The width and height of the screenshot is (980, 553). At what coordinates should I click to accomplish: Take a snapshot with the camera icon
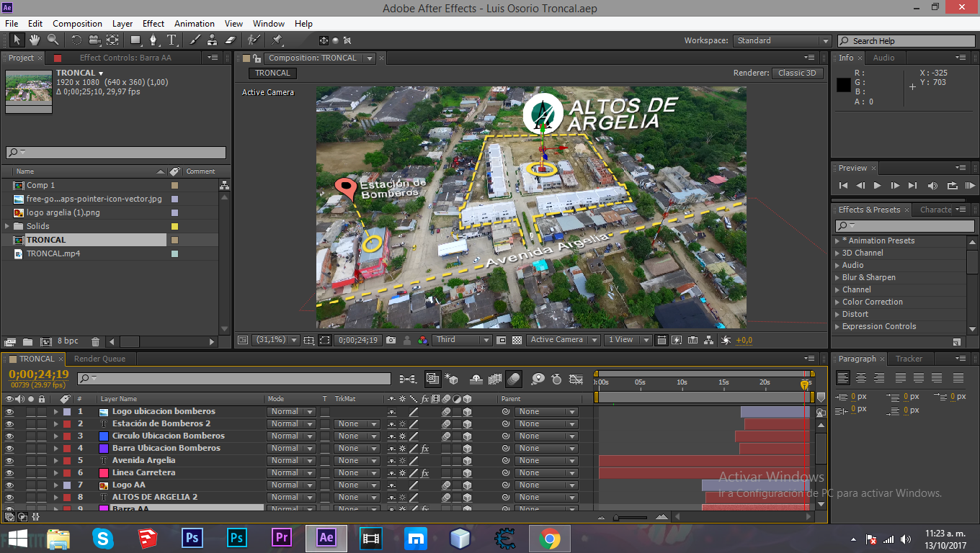click(x=391, y=340)
